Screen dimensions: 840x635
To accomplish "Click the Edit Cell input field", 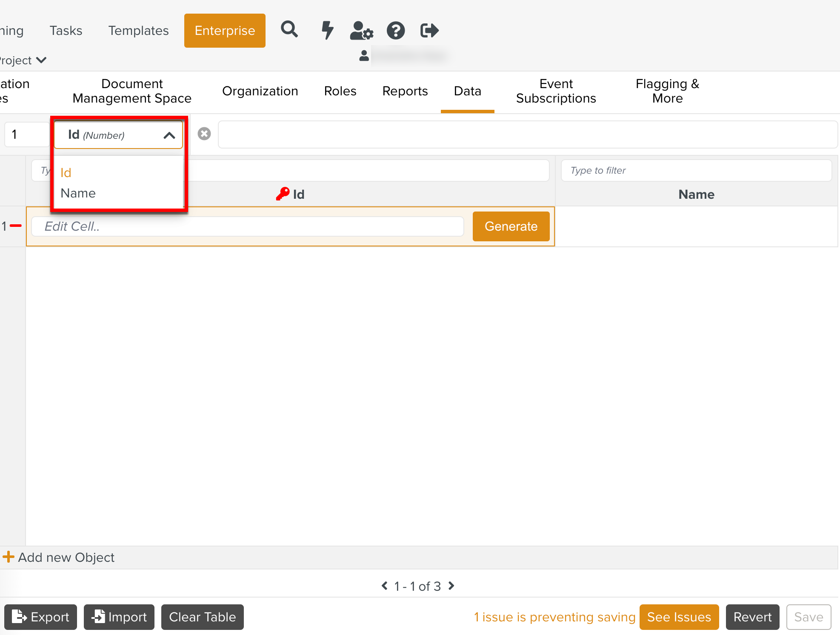I will click(248, 226).
